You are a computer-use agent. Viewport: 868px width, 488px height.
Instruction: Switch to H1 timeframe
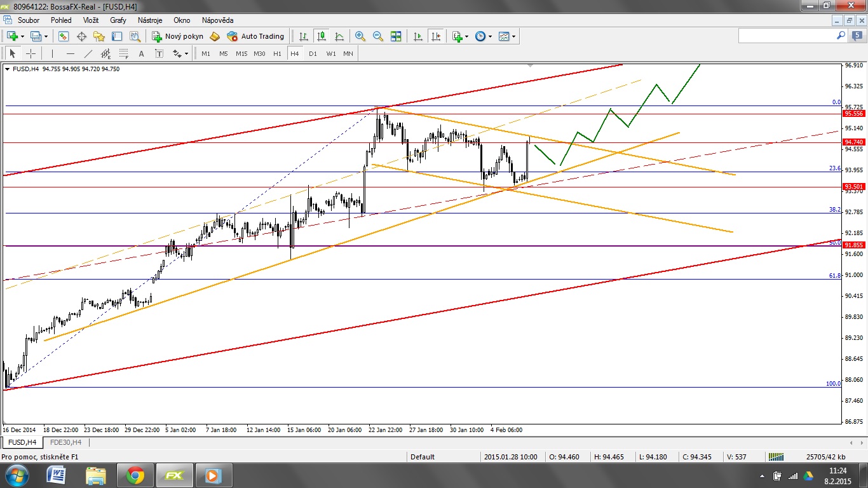pos(277,53)
